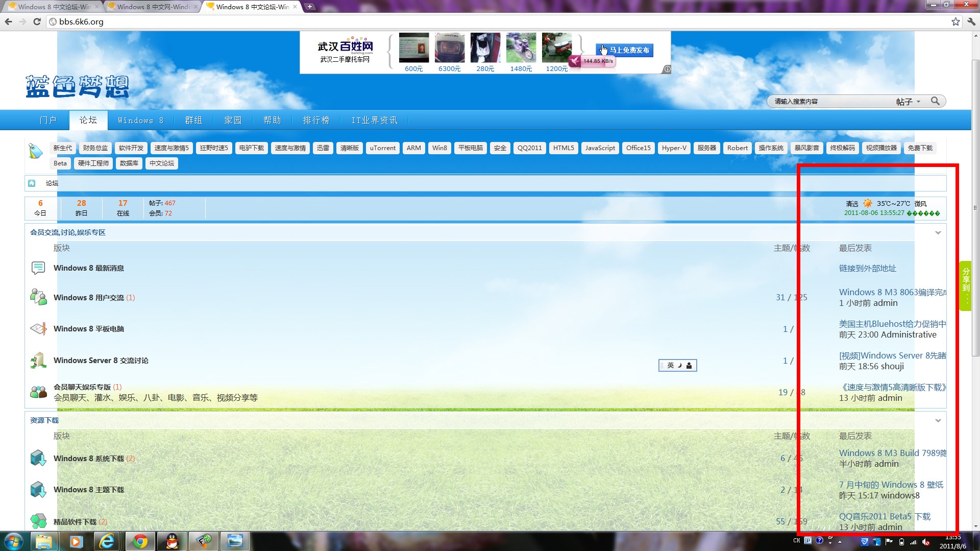Image resolution: width=980 pixels, height=551 pixels.
Task: Select 群组 navigation tab
Action: [193, 120]
